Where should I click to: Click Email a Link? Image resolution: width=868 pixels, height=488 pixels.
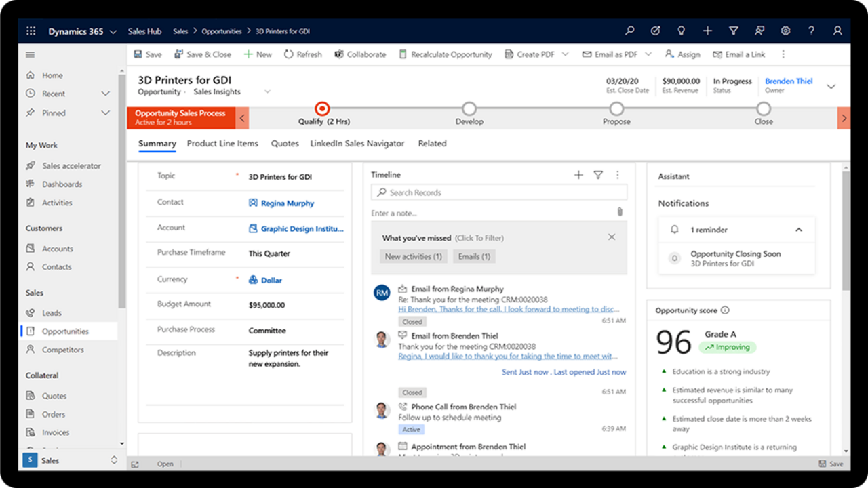pos(739,54)
